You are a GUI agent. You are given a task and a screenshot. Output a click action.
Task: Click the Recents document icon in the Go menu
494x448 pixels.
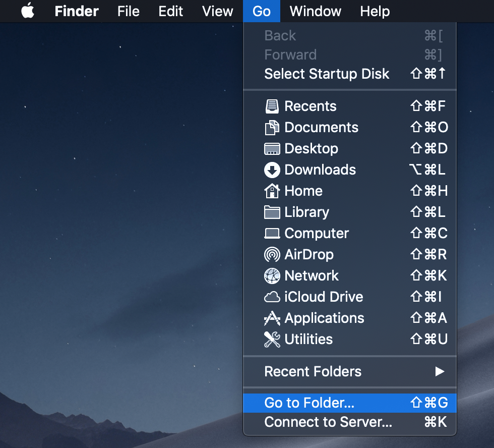[272, 106]
